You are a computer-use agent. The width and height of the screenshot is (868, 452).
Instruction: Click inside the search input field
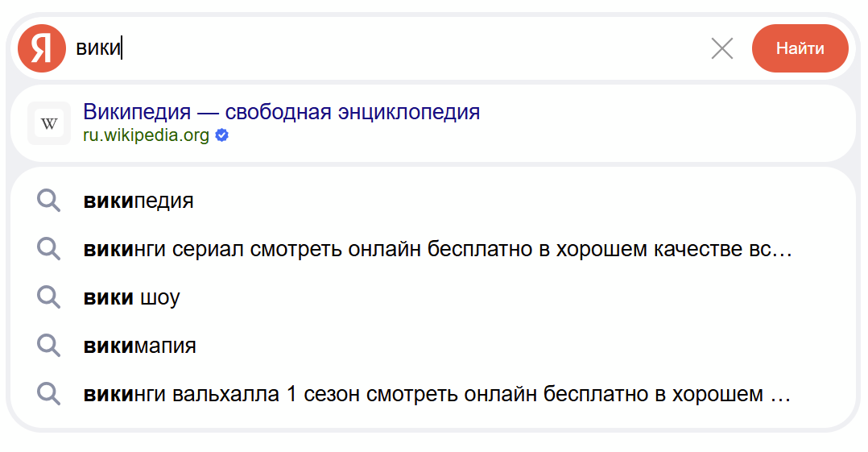[403, 48]
